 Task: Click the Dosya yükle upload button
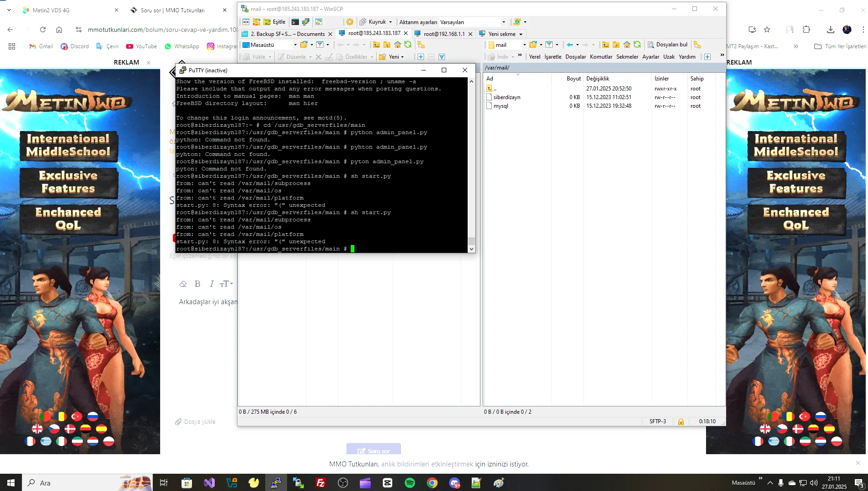click(x=195, y=421)
